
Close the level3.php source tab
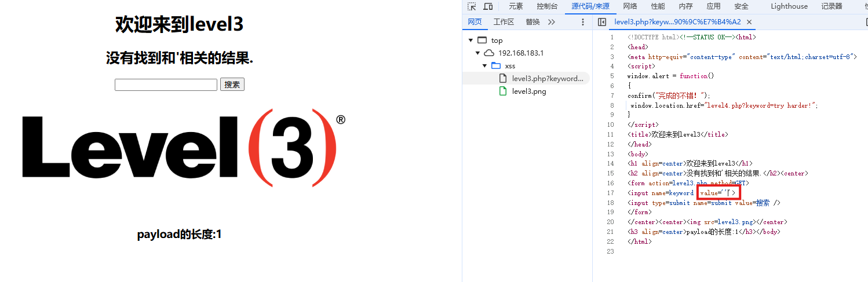[749, 22]
